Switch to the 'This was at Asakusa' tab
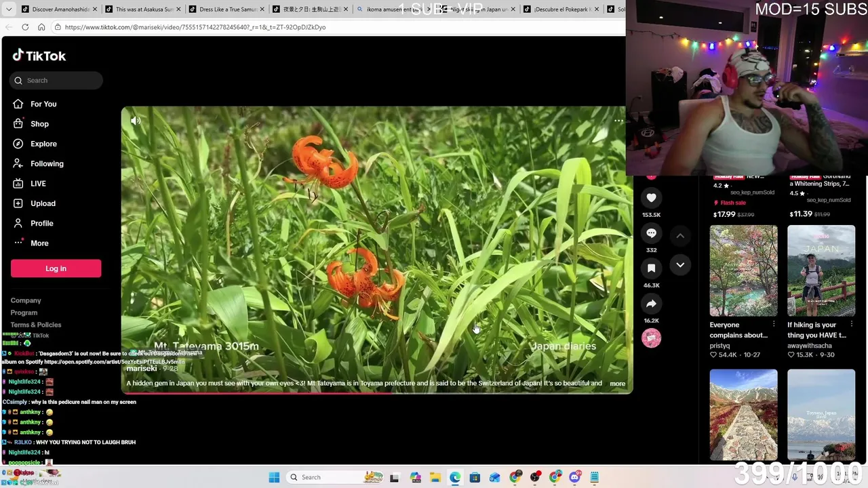The width and height of the screenshot is (868, 488). click(143, 9)
